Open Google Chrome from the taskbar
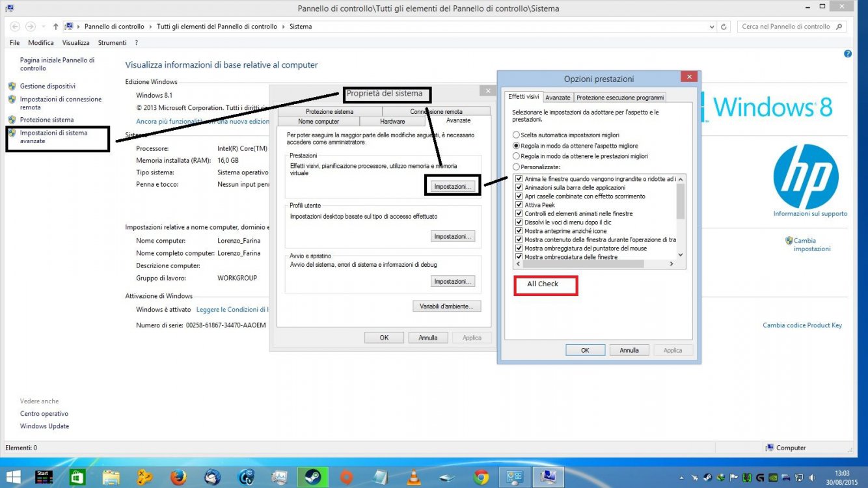868x488 pixels. pyautogui.click(x=481, y=477)
